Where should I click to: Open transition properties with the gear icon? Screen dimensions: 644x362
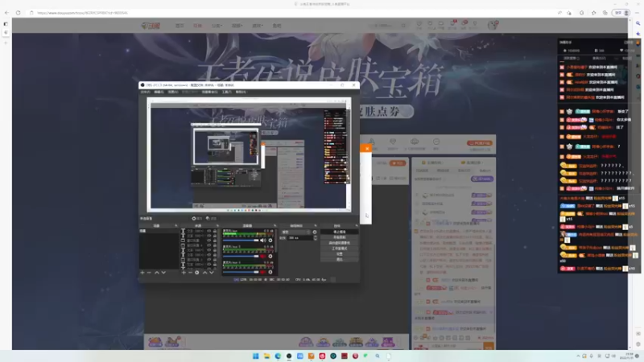315,232
